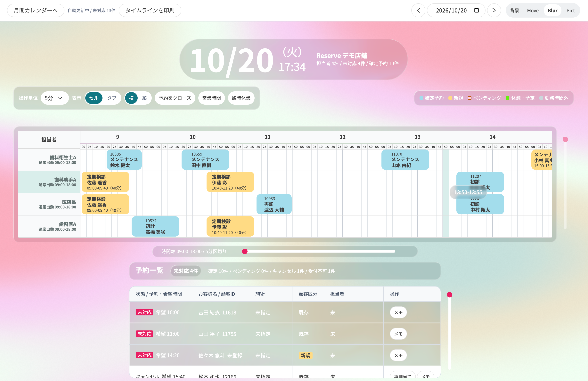Switch display to タブ mode

click(x=112, y=98)
